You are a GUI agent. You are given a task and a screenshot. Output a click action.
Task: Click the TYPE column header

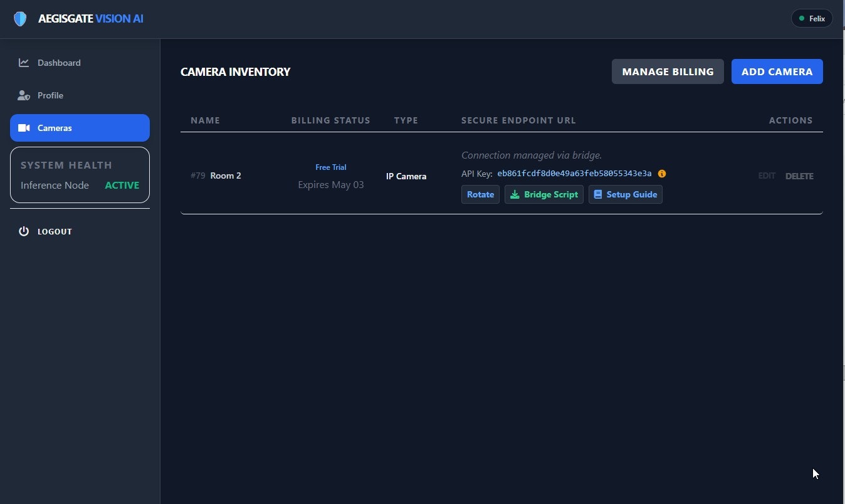(406, 120)
